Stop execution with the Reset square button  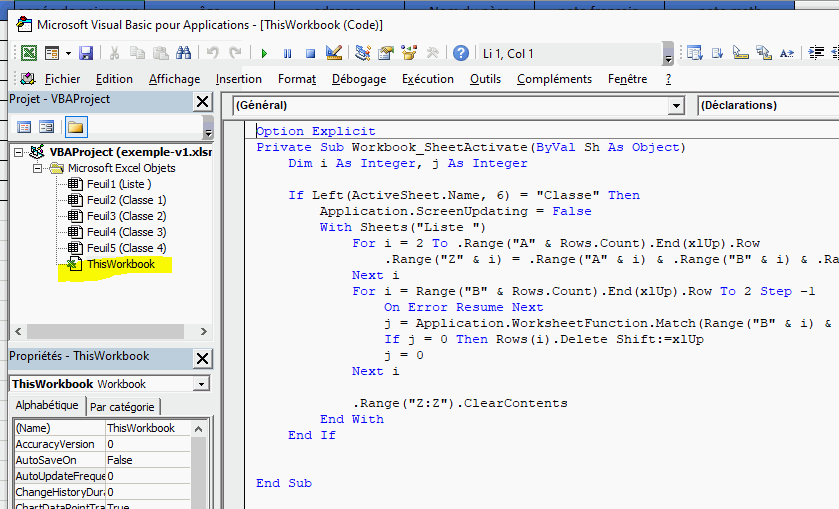coord(310,53)
